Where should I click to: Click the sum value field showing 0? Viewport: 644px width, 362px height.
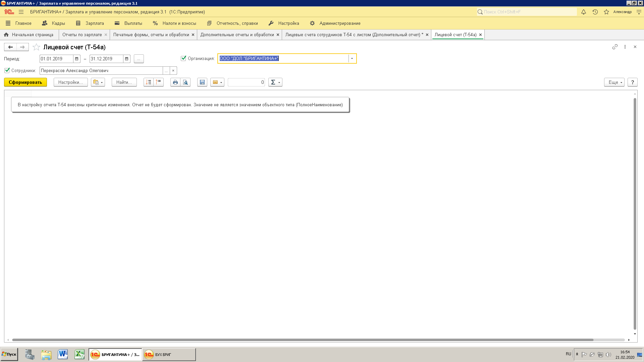point(246,82)
